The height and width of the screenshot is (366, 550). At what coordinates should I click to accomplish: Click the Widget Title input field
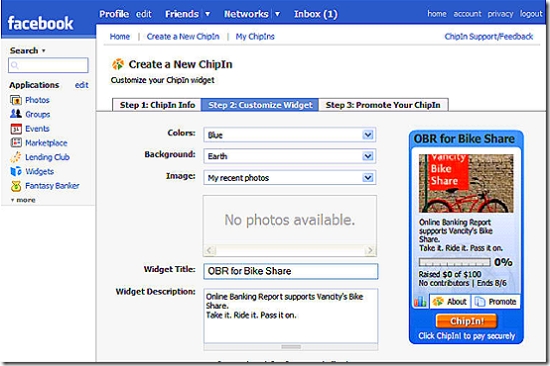coord(291,271)
